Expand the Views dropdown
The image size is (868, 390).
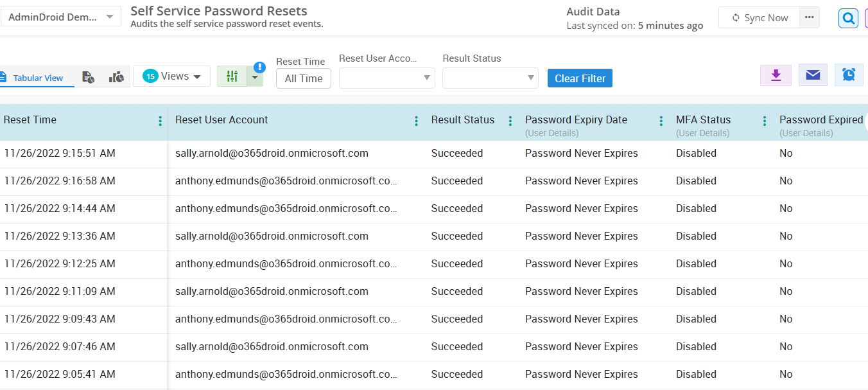171,75
